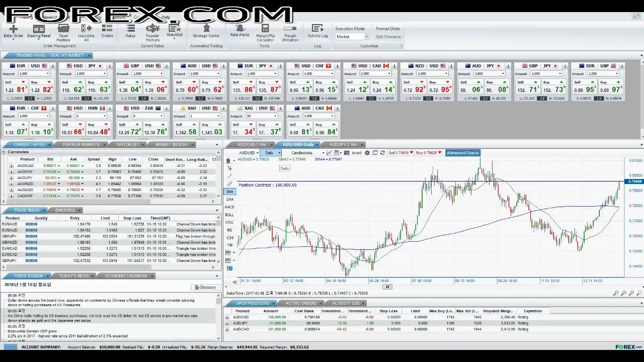
Task: Open EUR/USD tile Amount dropdown
Action: point(34,74)
